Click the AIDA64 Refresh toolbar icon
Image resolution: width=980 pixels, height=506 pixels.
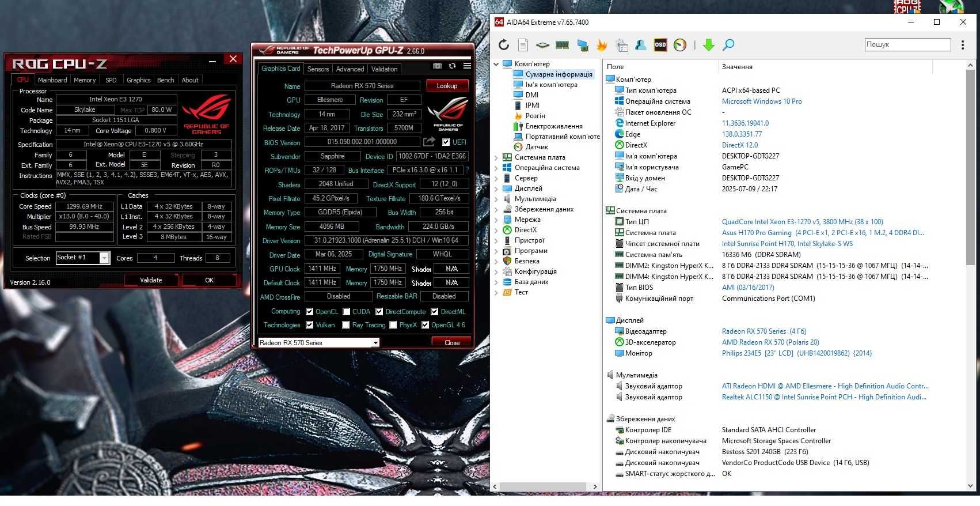504,45
